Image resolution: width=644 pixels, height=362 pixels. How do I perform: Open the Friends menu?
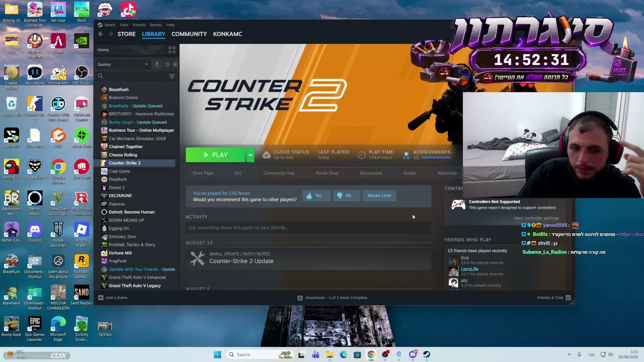(x=139, y=25)
